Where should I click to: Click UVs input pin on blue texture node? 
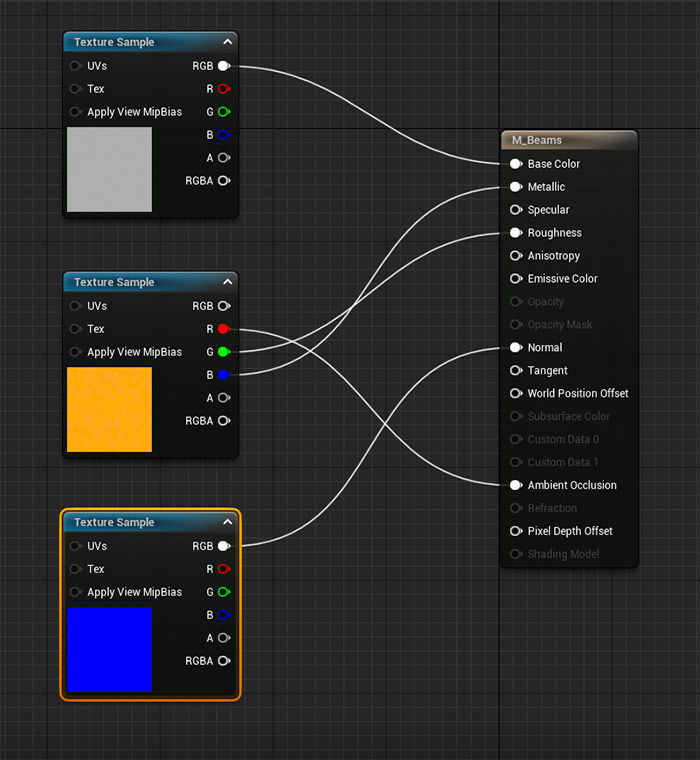(76, 546)
